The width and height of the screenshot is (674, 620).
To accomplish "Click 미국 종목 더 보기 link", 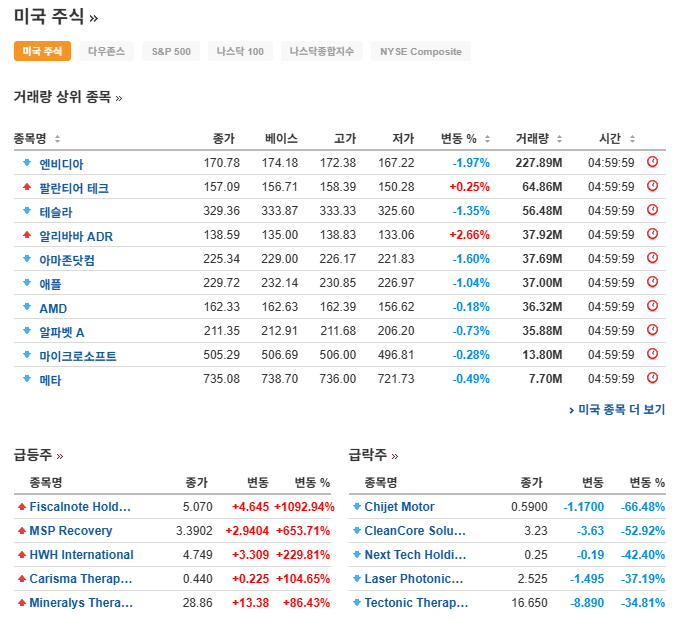I will pyautogui.click(x=617, y=410).
